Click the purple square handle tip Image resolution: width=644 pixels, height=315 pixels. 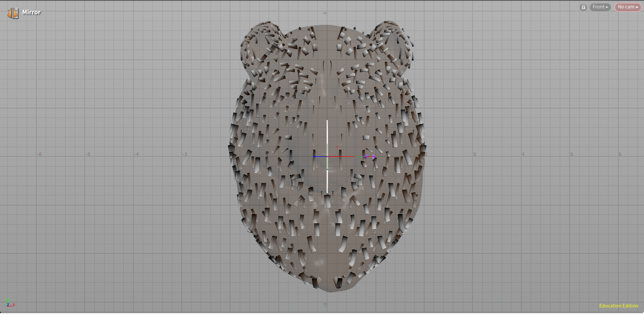(374, 157)
